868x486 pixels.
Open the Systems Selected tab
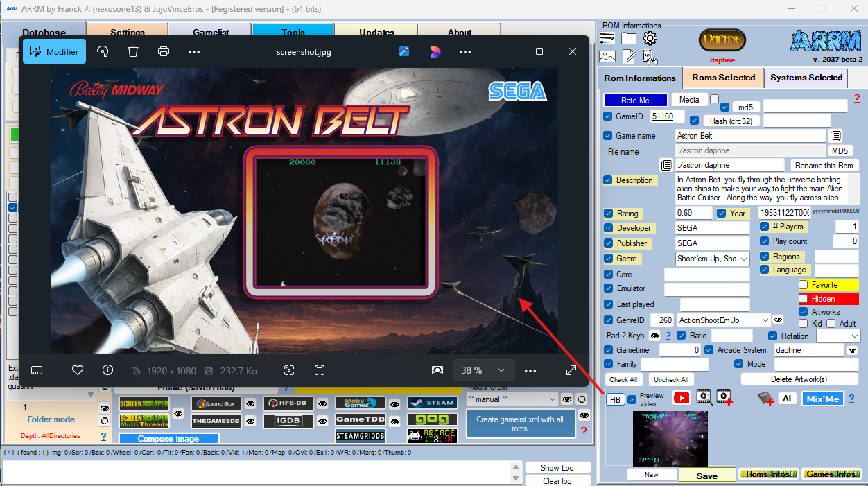[806, 78]
